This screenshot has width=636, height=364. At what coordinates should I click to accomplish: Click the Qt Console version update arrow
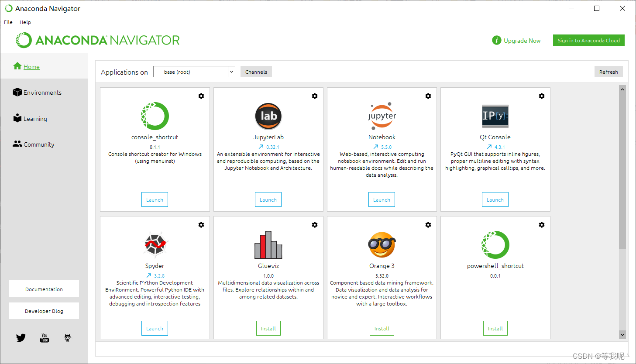pos(489,147)
